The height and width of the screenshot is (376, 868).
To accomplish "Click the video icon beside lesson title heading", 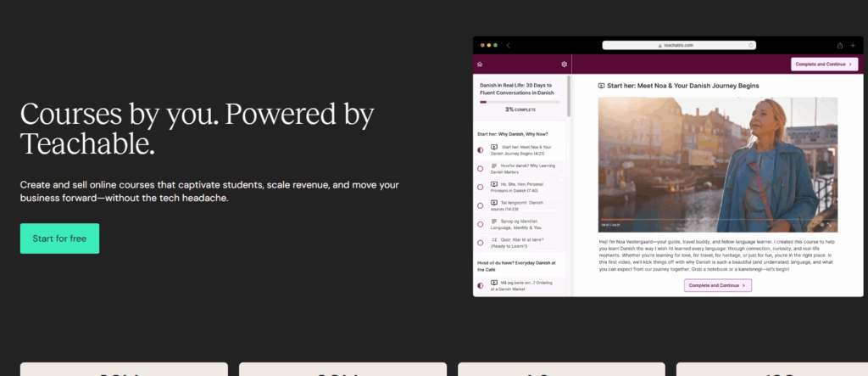I will pyautogui.click(x=601, y=86).
